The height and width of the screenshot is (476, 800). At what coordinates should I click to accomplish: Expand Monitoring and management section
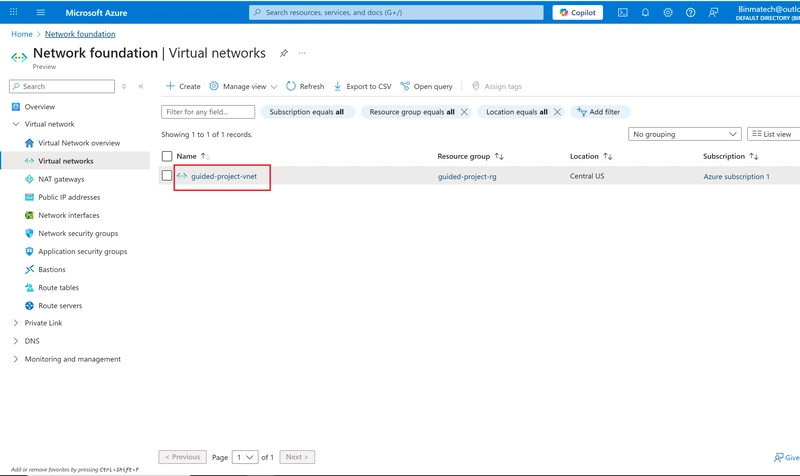(x=16, y=359)
